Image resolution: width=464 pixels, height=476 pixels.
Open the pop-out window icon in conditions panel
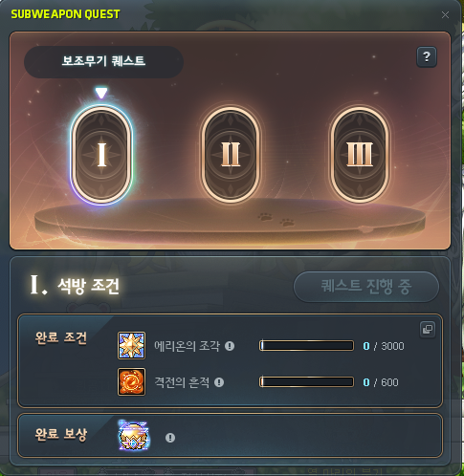pyautogui.click(x=428, y=329)
